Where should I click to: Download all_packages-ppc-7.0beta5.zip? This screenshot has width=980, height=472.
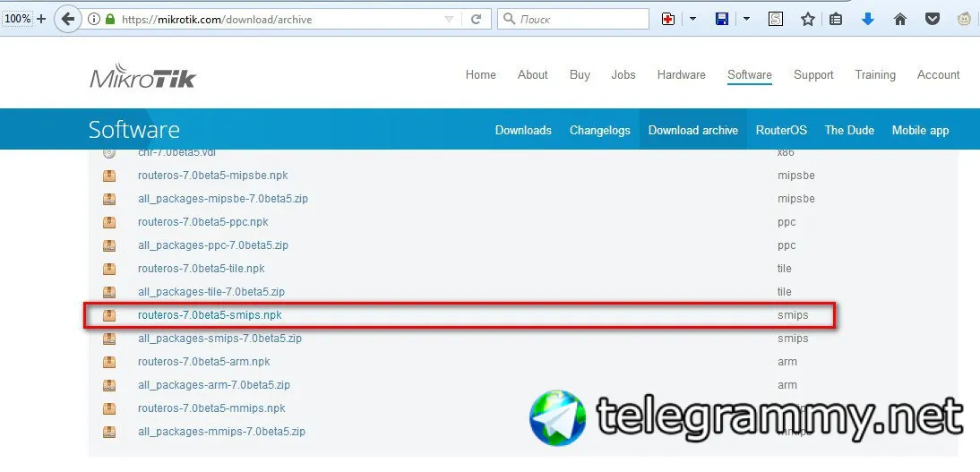pyautogui.click(x=212, y=245)
